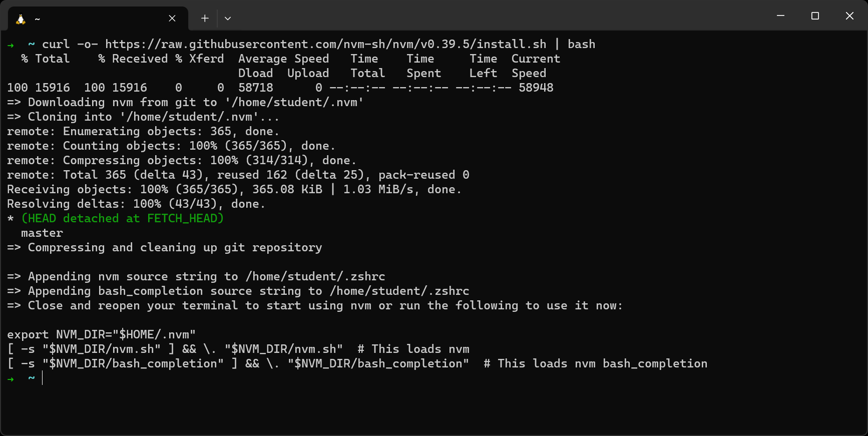
Task: Click the empty title bar area
Action: (501, 16)
